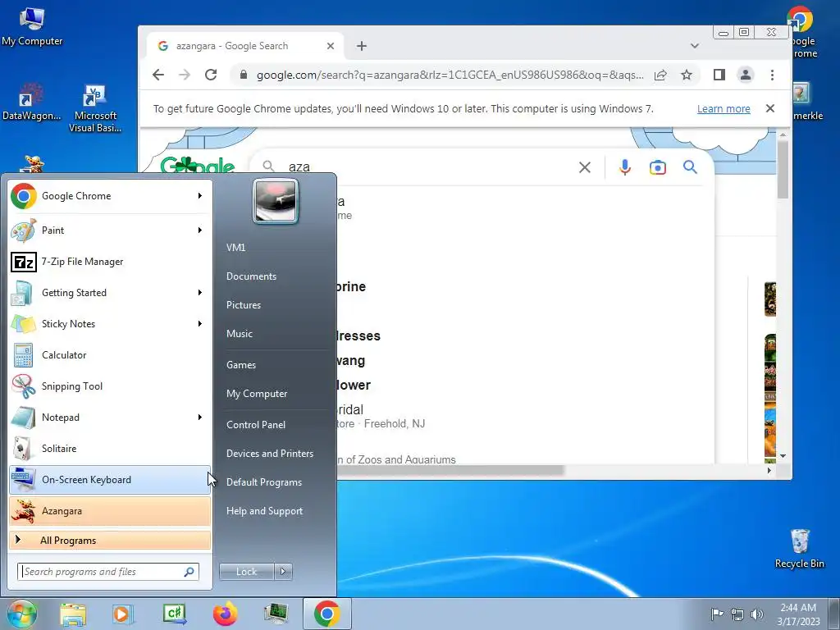Screen dimensions: 840x630
Task: Open Google Chrome from Start menu
Action: point(110,196)
